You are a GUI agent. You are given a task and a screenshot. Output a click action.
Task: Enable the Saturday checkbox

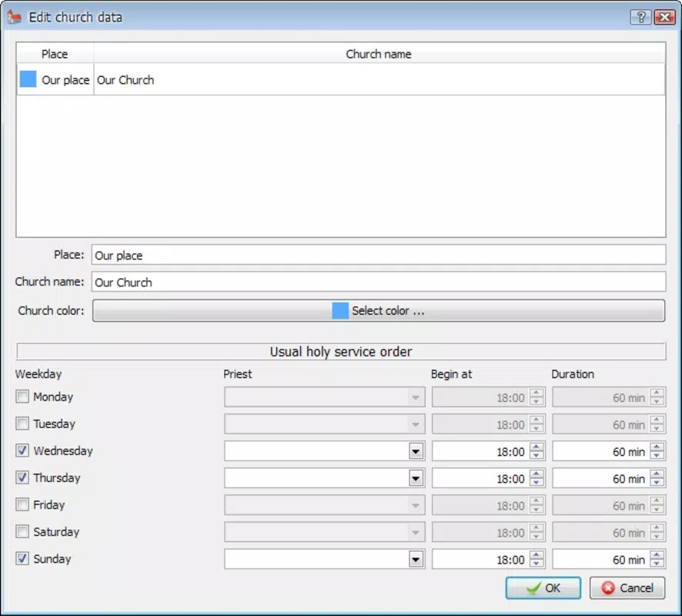(x=22, y=531)
